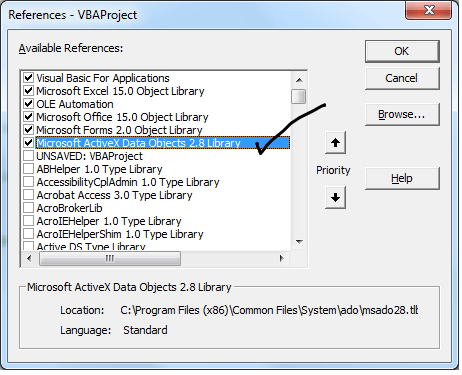This screenshot has height=375, width=462.
Task: Click the Cancel button
Action: tap(402, 78)
